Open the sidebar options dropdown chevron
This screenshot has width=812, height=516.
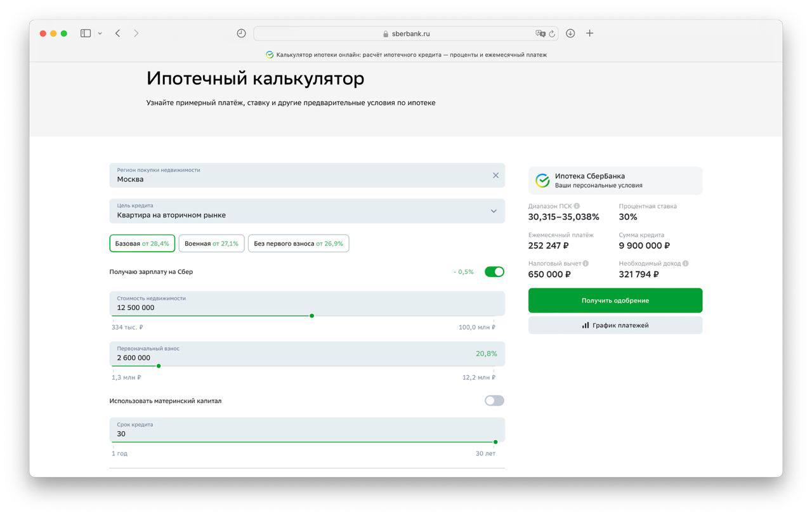100,34
